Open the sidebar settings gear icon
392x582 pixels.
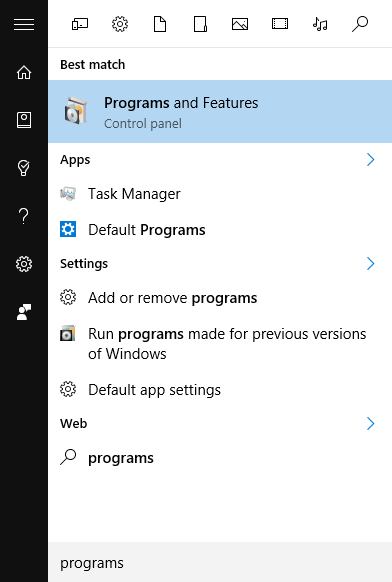(24, 264)
